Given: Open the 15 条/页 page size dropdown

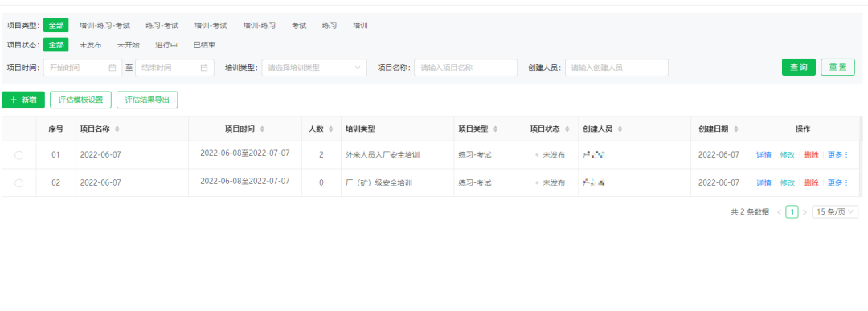Looking at the screenshot, I should 835,211.
